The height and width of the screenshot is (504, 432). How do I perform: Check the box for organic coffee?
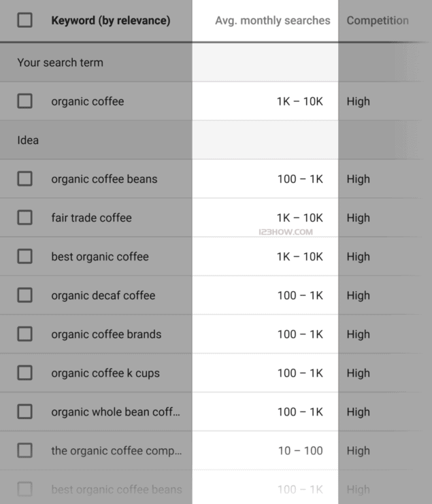point(24,101)
